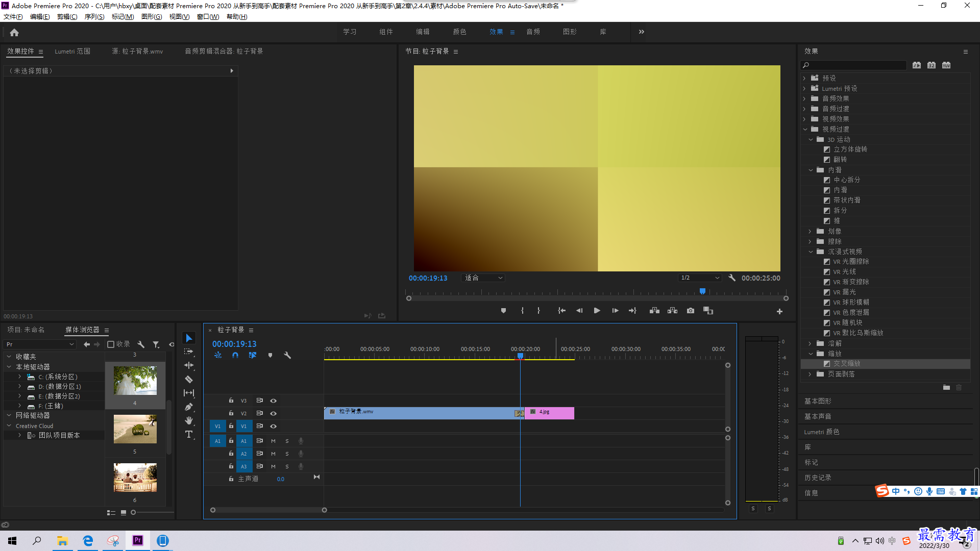Expand the 溶解 folder

pos(810,343)
